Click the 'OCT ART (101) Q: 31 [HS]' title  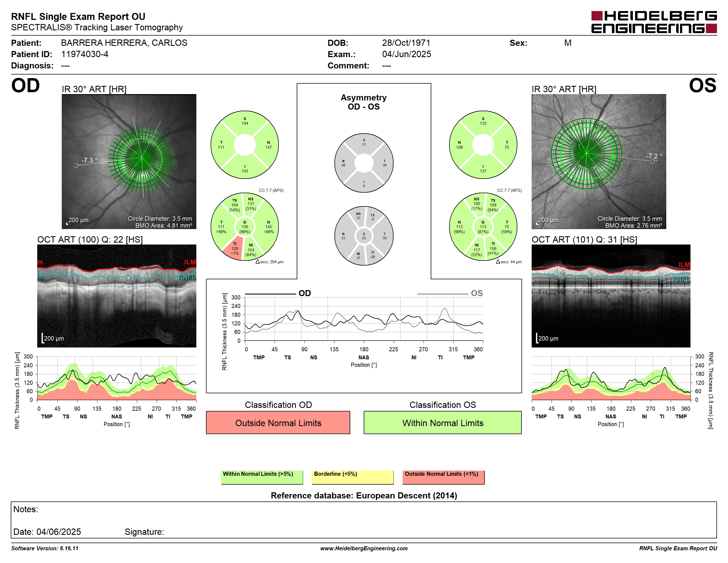584,240
